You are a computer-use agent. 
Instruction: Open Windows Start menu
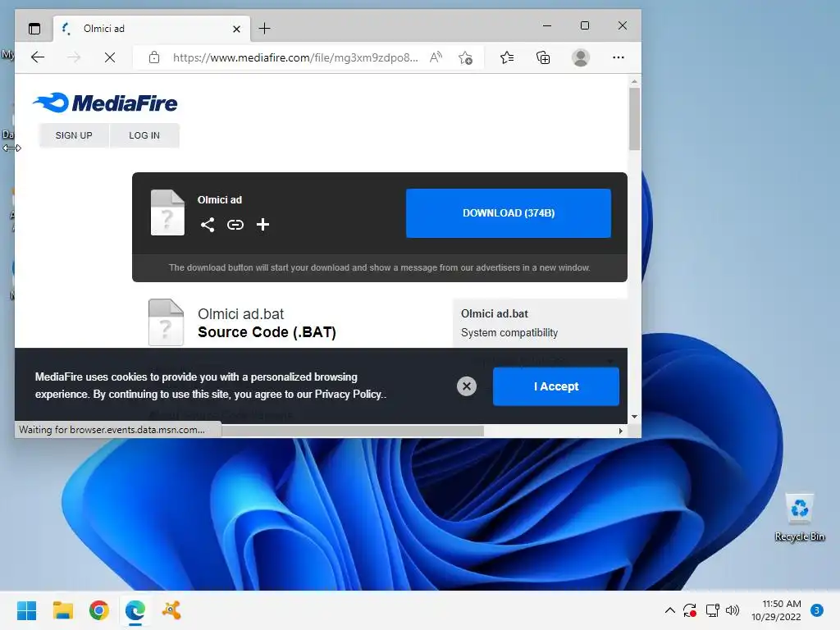(x=27, y=610)
